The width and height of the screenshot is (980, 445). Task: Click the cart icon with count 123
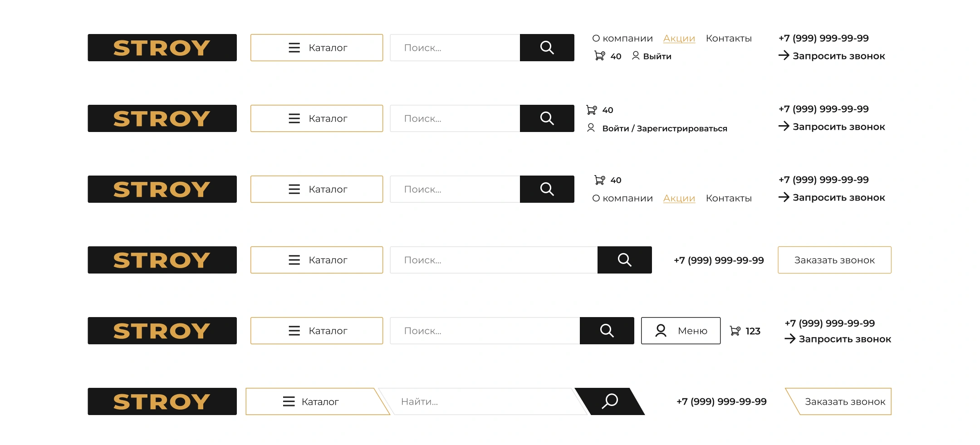[735, 331]
